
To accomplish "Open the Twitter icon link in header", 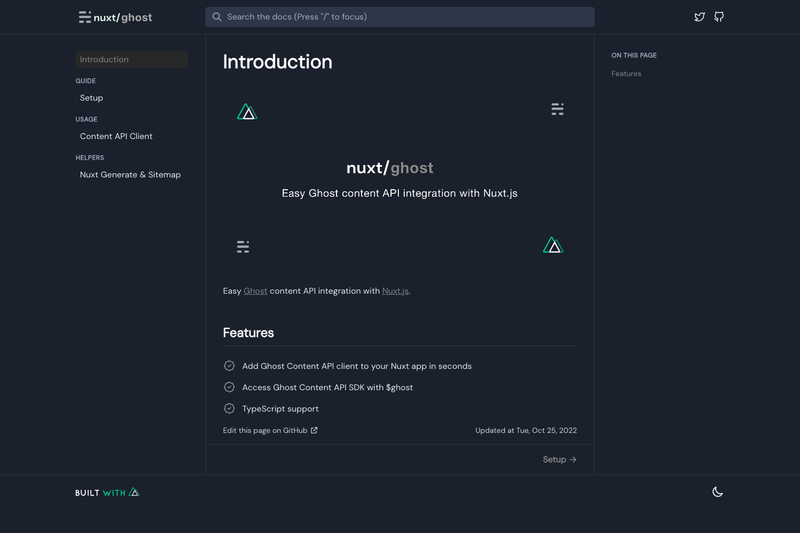I will coord(699,17).
